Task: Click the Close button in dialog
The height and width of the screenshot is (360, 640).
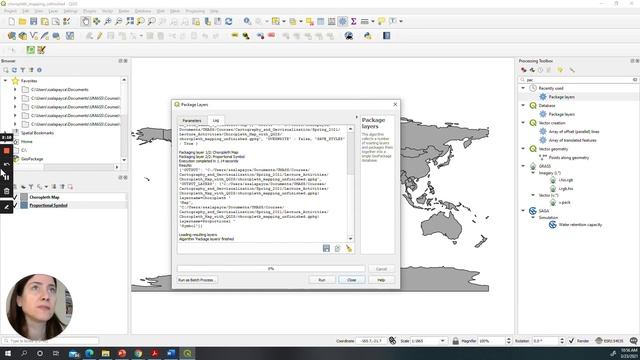Action: point(351,280)
